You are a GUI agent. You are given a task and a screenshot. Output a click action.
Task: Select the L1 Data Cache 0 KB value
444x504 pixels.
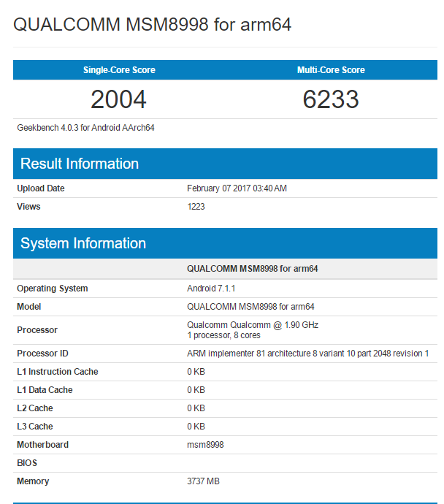[196, 390]
